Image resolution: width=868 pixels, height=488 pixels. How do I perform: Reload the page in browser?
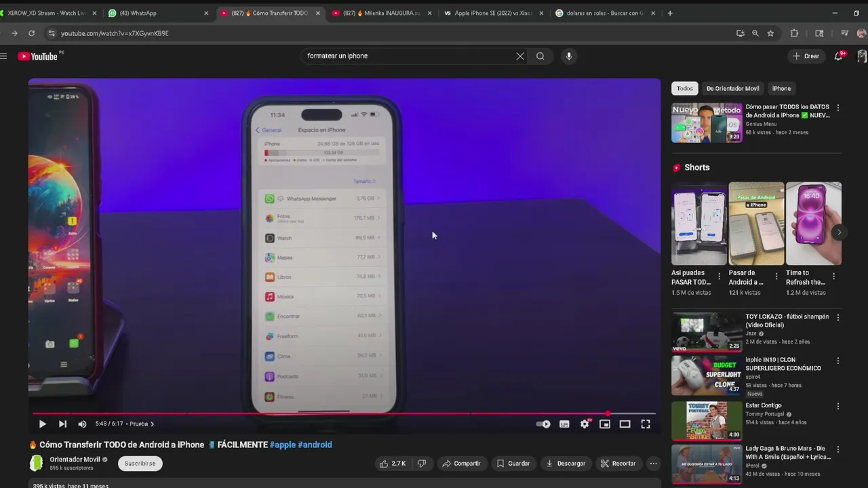pos(31,33)
